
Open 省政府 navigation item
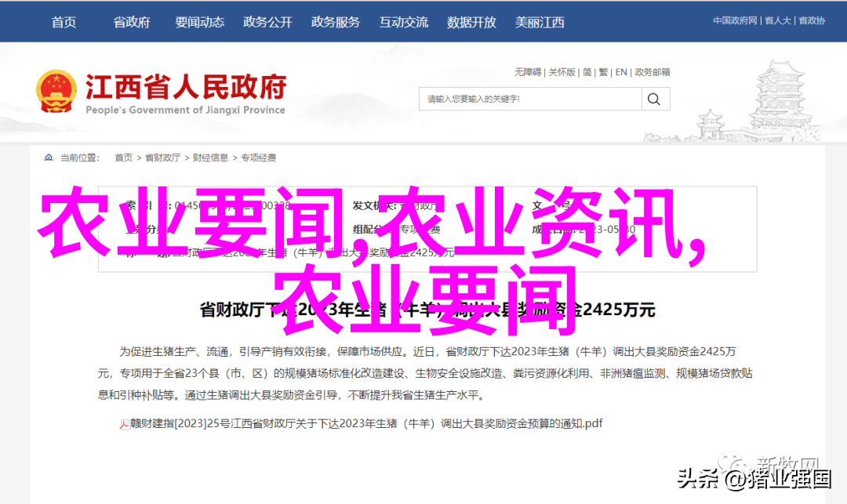pyautogui.click(x=132, y=22)
